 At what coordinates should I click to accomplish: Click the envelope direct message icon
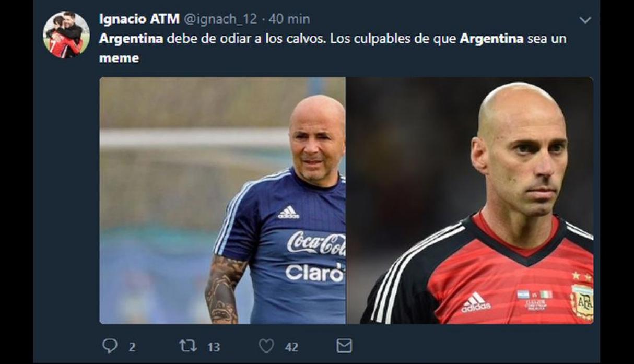coord(344,346)
